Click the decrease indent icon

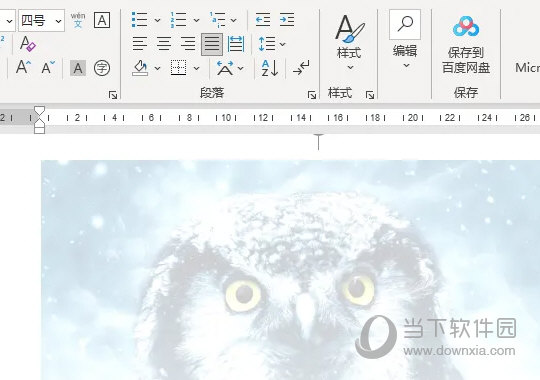[x=263, y=20]
